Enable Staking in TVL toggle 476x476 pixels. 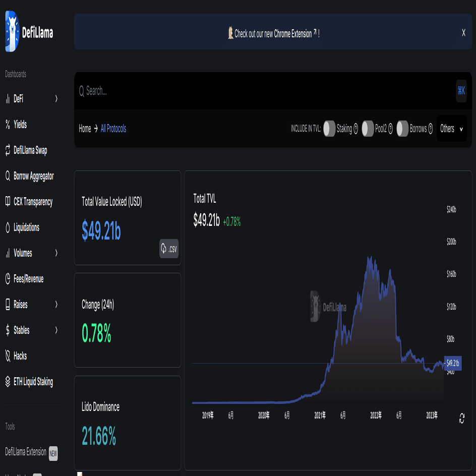(329, 129)
